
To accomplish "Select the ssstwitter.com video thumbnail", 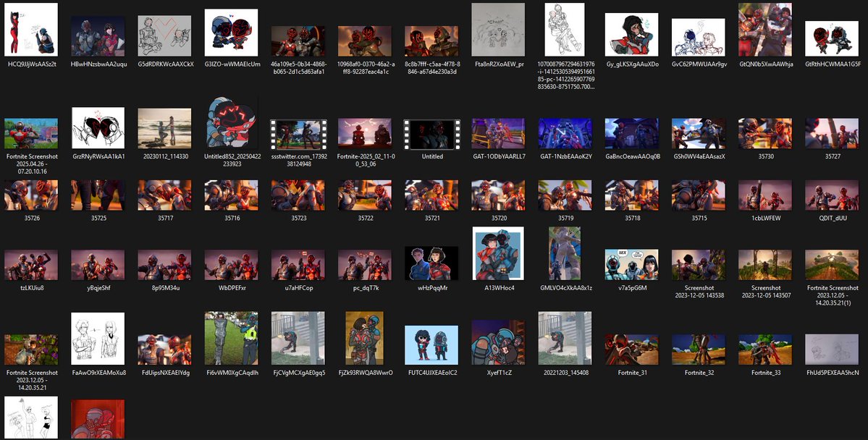I will 298,135.
